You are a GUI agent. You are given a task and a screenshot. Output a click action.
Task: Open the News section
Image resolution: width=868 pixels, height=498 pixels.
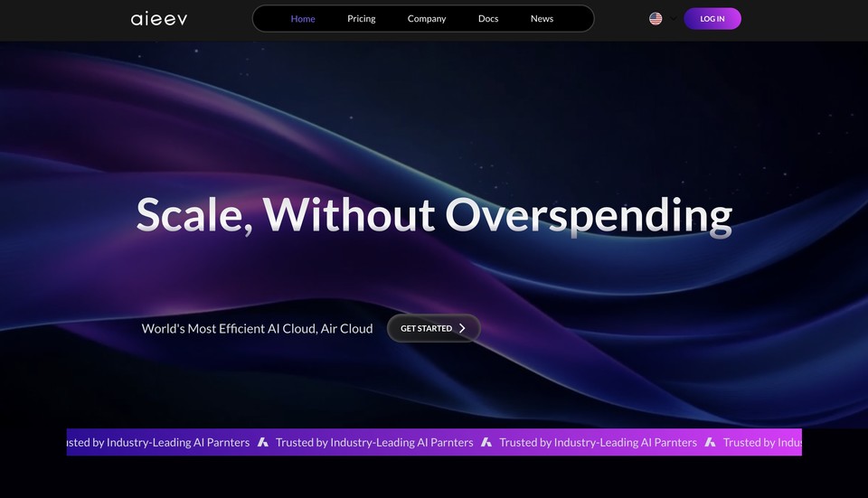[542, 19]
